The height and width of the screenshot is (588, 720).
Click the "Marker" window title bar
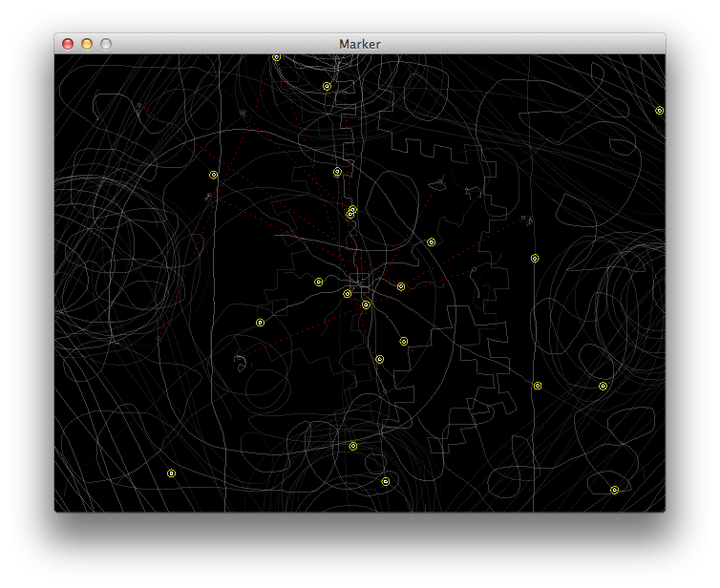pyautogui.click(x=359, y=44)
